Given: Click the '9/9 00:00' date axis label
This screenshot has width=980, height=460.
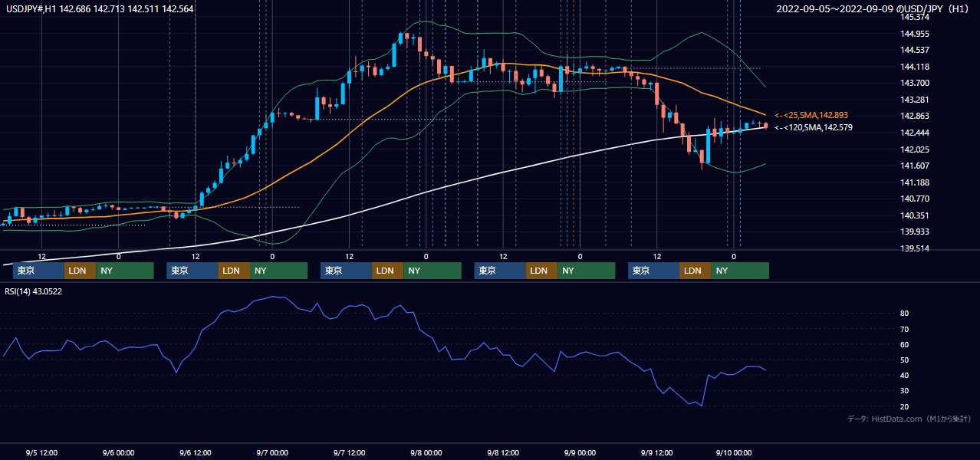Looking at the screenshot, I should [580, 452].
